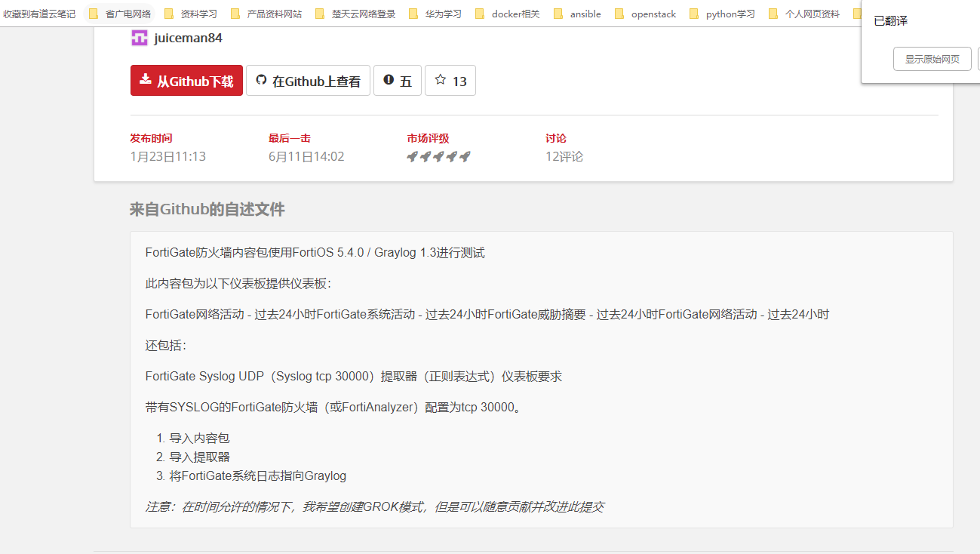Screen dimensions: 980x554
Task: Click the 显示原始网页 button in translate popup
Action: [x=932, y=59]
